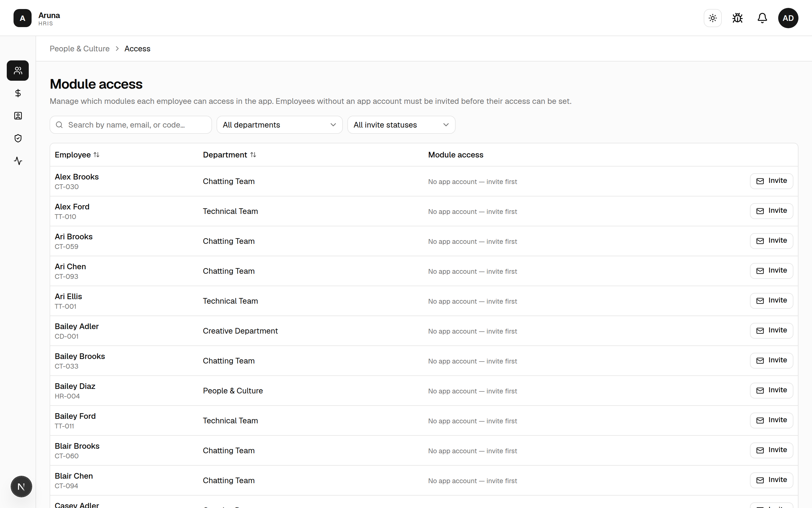Screen dimensions: 812x508
Task: Click employee code CD-001
Action: (67, 336)
